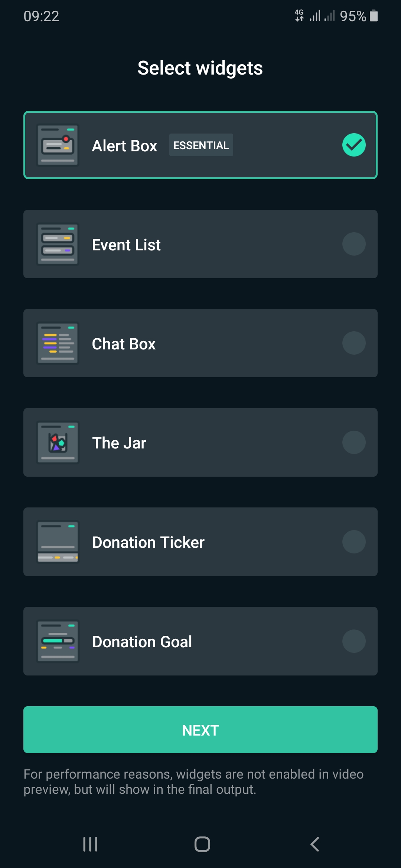
Task: Check the Donation Ticker selection circle
Action: [x=354, y=542]
